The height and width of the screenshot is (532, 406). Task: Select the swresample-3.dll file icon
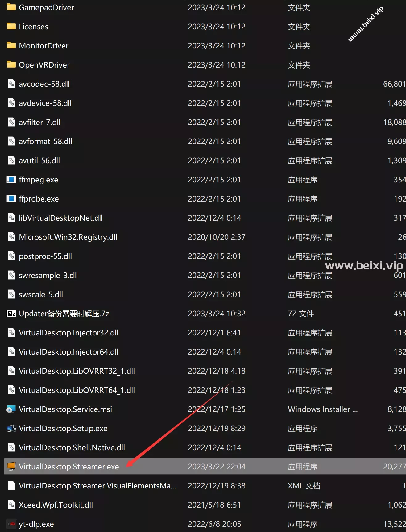pyautogui.click(x=11, y=275)
